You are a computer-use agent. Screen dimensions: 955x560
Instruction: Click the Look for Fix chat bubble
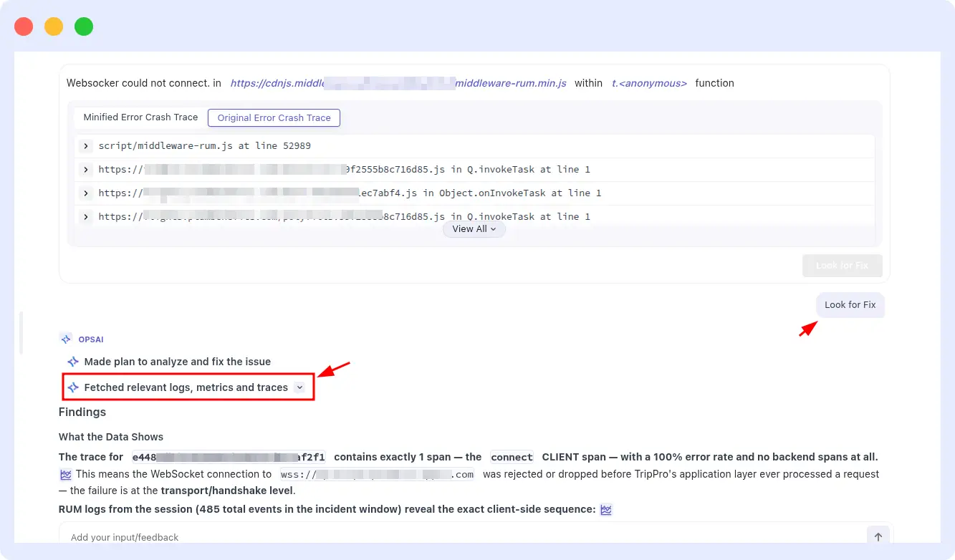point(850,305)
